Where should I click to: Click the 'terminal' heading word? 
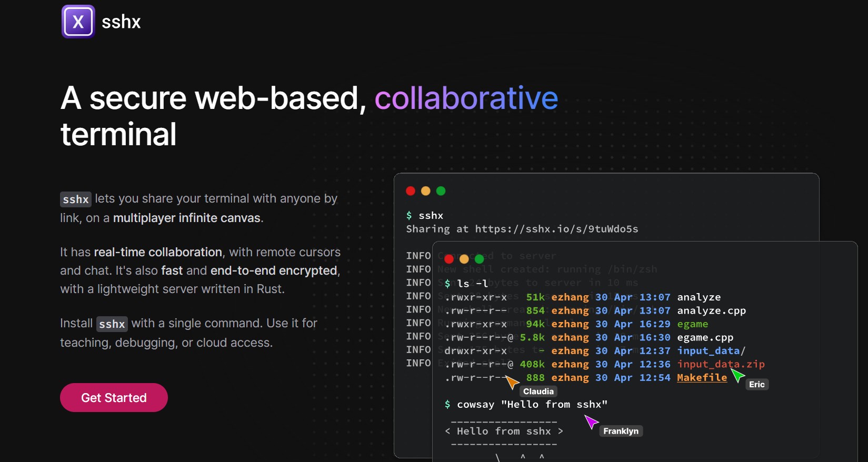(118, 134)
